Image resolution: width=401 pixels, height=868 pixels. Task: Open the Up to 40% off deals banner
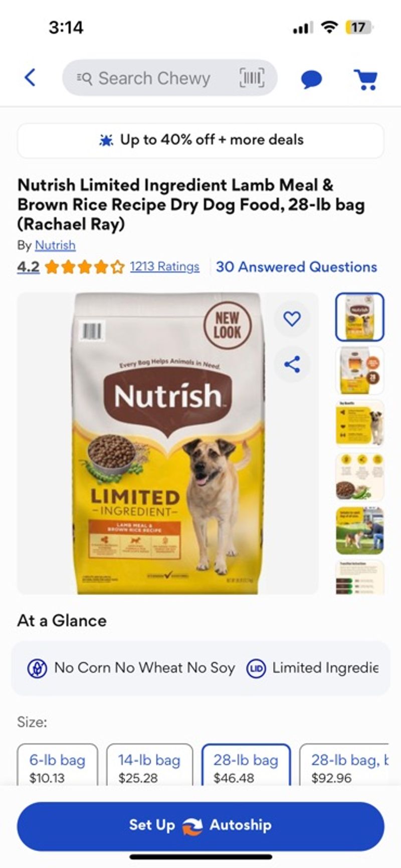(x=200, y=140)
